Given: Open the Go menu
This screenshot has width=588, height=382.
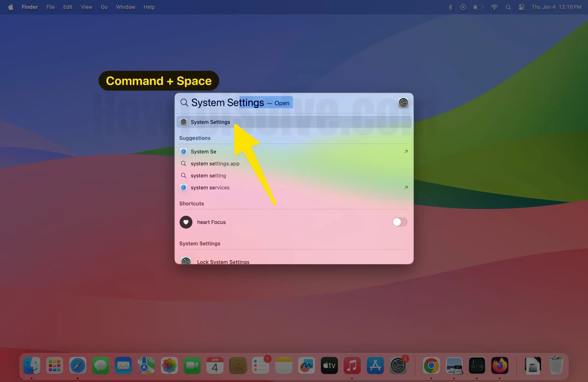Looking at the screenshot, I should (104, 7).
